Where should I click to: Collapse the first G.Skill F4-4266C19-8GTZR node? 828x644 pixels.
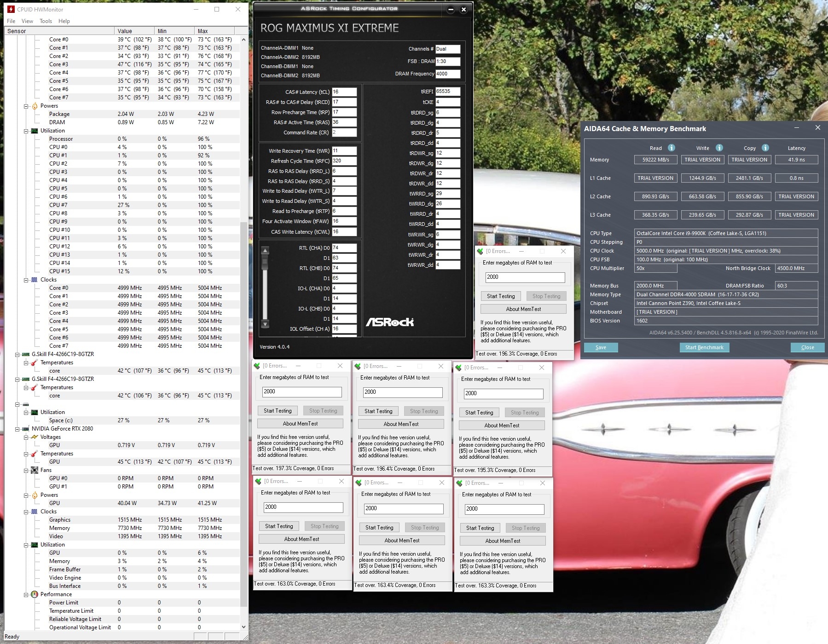[17, 355]
